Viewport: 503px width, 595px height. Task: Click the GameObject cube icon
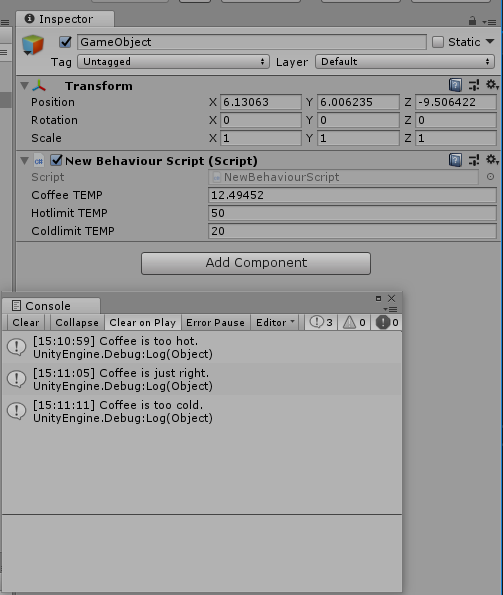pos(33,44)
